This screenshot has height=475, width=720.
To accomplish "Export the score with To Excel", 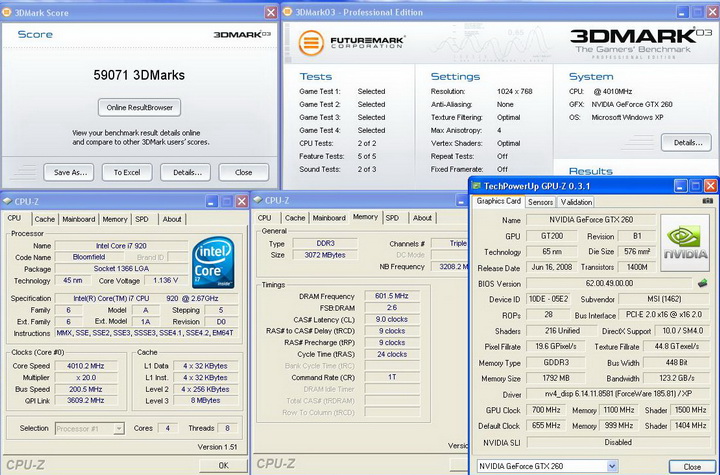I will pos(127,172).
